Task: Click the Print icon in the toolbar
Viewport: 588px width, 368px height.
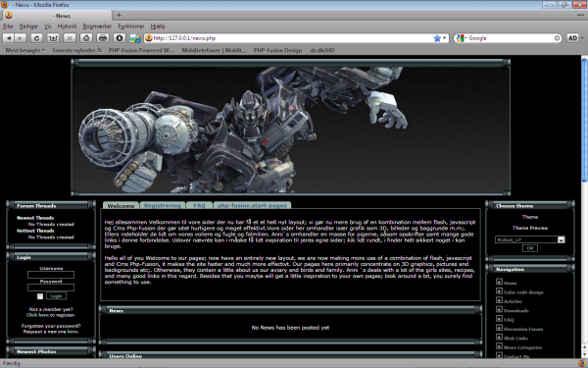Action: [103, 38]
